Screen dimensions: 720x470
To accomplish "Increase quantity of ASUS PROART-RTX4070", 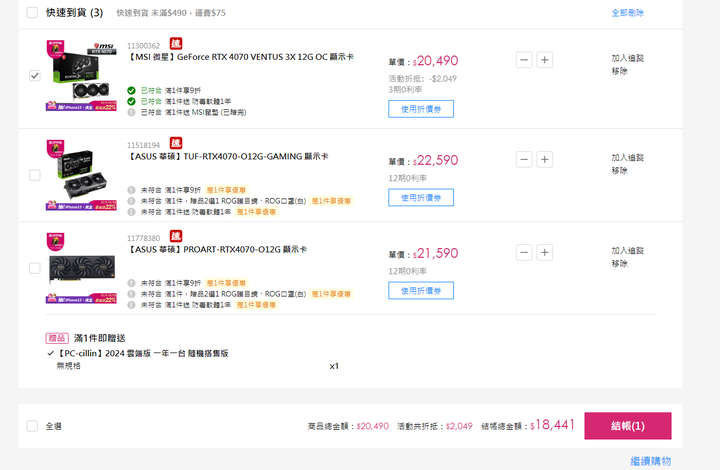I will tap(545, 252).
